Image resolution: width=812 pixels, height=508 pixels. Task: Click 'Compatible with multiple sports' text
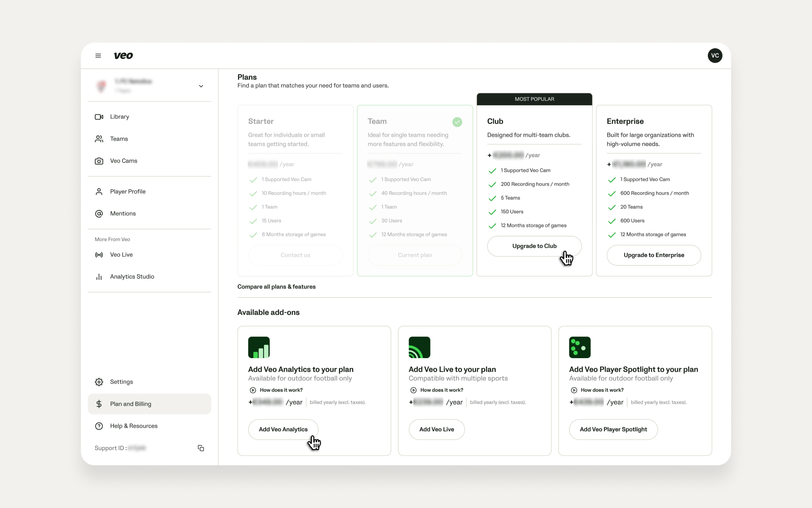458,378
